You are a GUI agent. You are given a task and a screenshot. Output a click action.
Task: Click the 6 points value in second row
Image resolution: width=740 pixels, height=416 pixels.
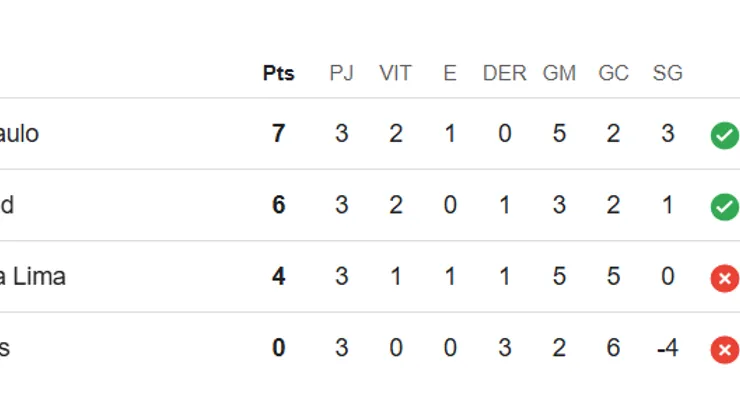(x=278, y=206)
